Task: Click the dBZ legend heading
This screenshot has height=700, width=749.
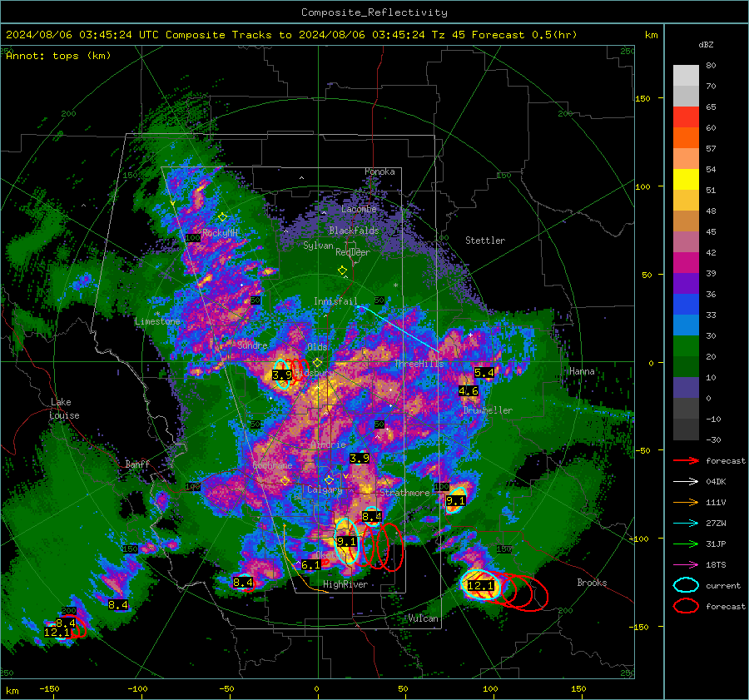Action: click(x=706, y=45)
